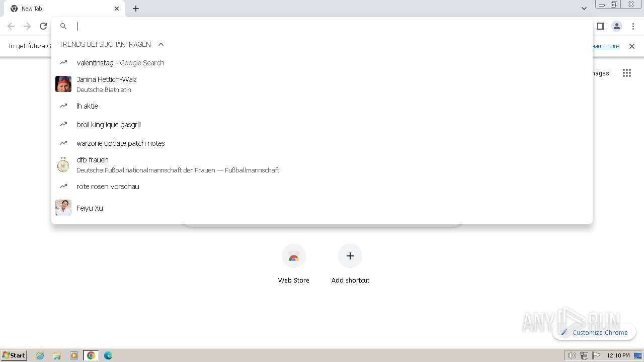Click the show desktop tray icon
Viewport: 644px width, 362px height.
[x=638, y=355]
